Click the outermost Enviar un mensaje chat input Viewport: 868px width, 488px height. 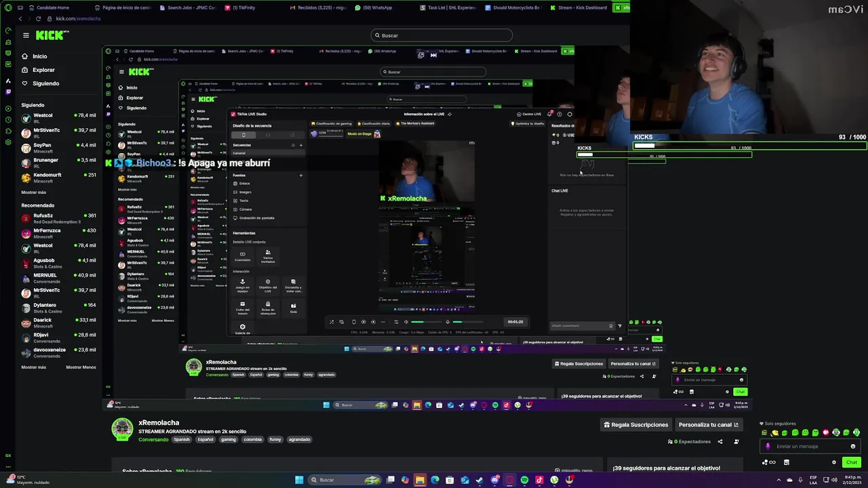[810, 446]
